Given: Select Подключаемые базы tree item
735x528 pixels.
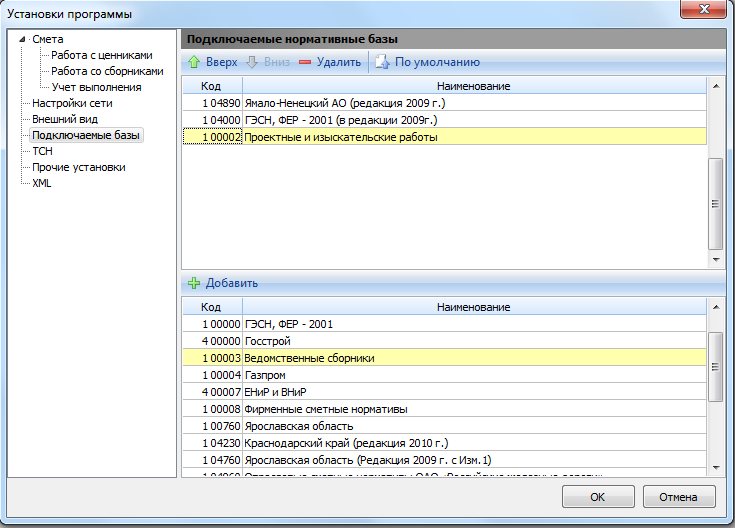Looking at the screenshot, I should (x=86, y=135).
